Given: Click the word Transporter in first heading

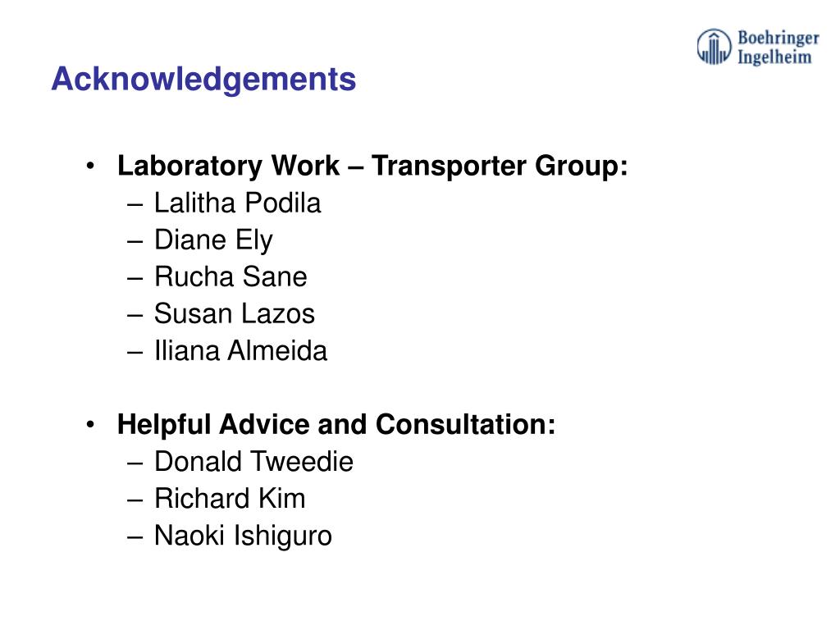Looking at the screenshot, I should tap(449, 166).
